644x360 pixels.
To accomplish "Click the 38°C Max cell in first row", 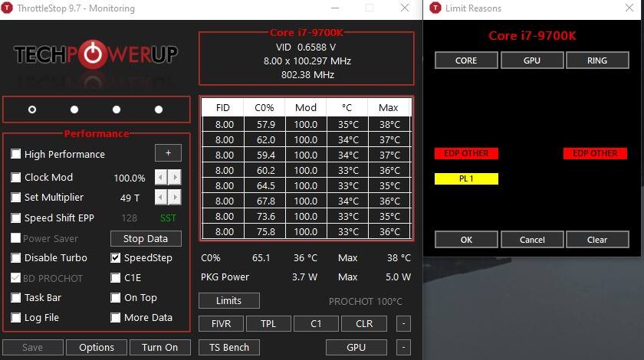I will click(389, 124).
